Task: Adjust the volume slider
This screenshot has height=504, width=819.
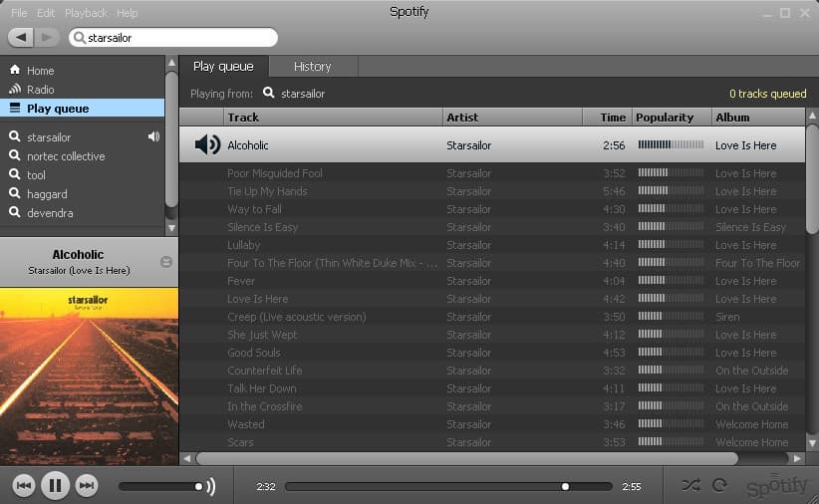Action: pyautogui.click(x=164, y=486)
